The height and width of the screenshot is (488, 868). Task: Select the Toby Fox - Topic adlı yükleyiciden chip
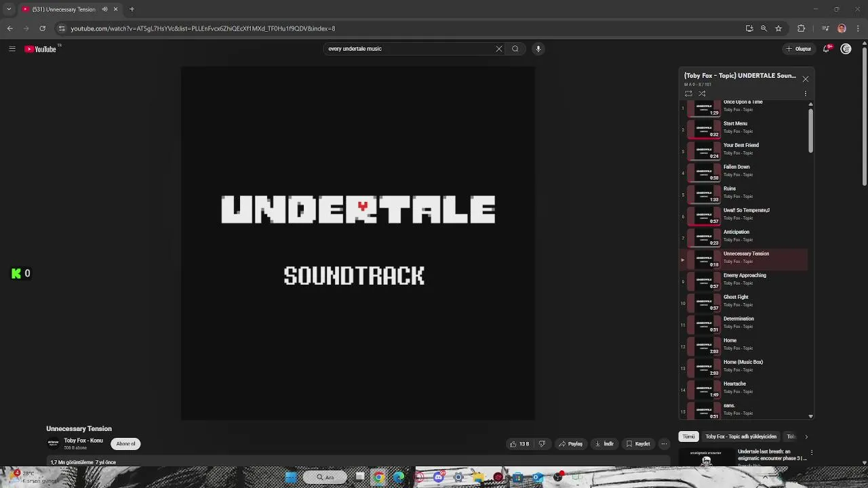(x=741, y=436)
